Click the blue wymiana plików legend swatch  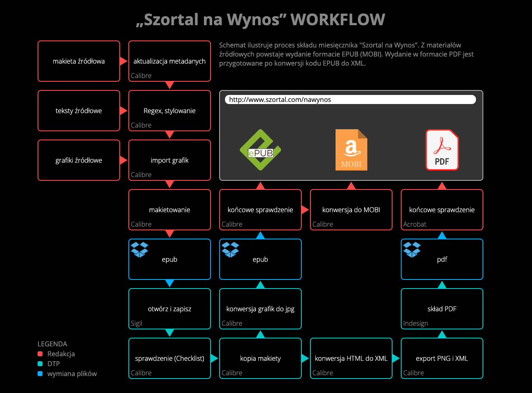pos(40,374)
